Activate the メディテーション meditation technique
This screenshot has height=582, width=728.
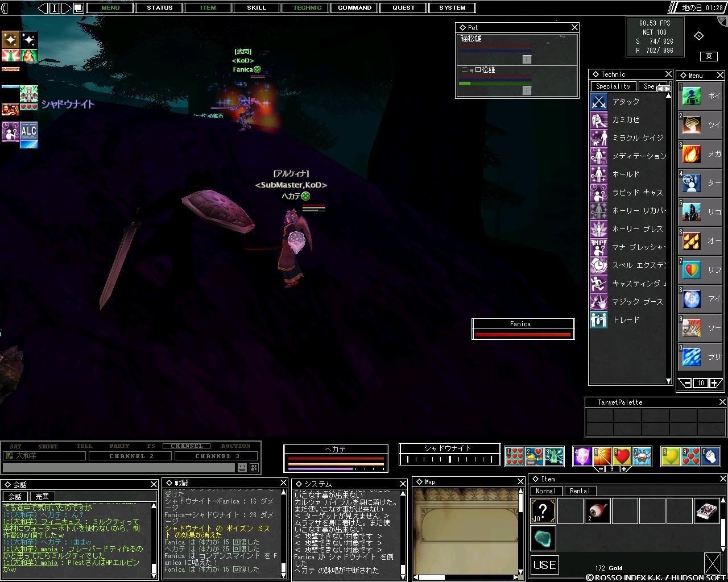(598, 156)
